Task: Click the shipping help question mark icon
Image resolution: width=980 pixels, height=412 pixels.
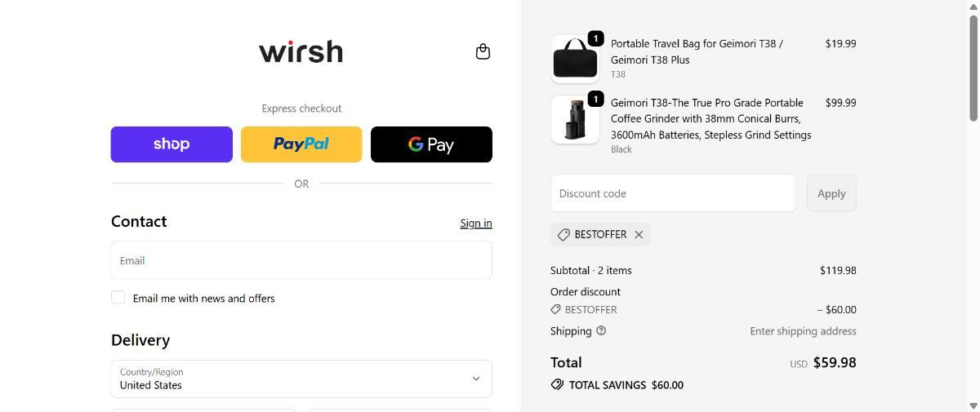Action: tap(601, 330)
